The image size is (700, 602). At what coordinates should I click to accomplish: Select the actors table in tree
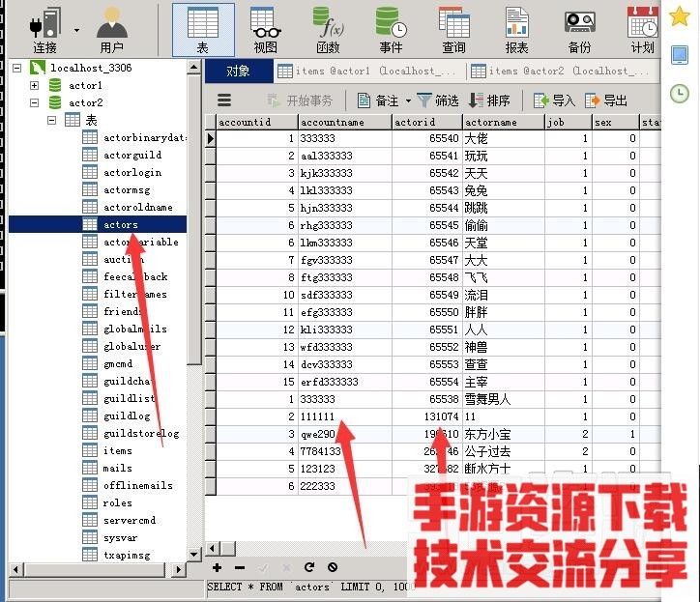click(x=121, y=224)
